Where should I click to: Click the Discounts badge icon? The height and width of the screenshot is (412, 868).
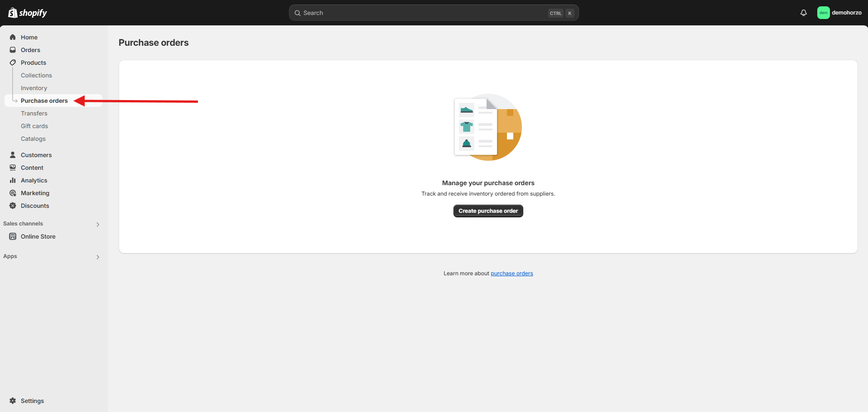(13, 206)
